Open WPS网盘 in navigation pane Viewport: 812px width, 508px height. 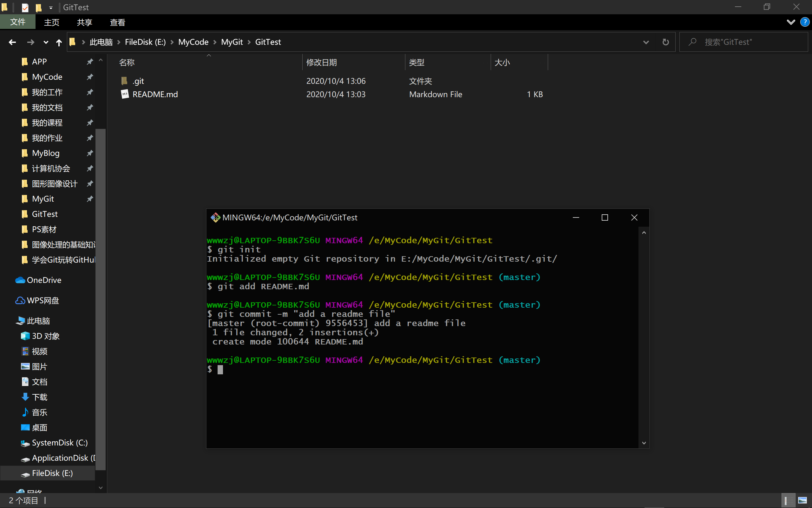(x=43, y=300)
